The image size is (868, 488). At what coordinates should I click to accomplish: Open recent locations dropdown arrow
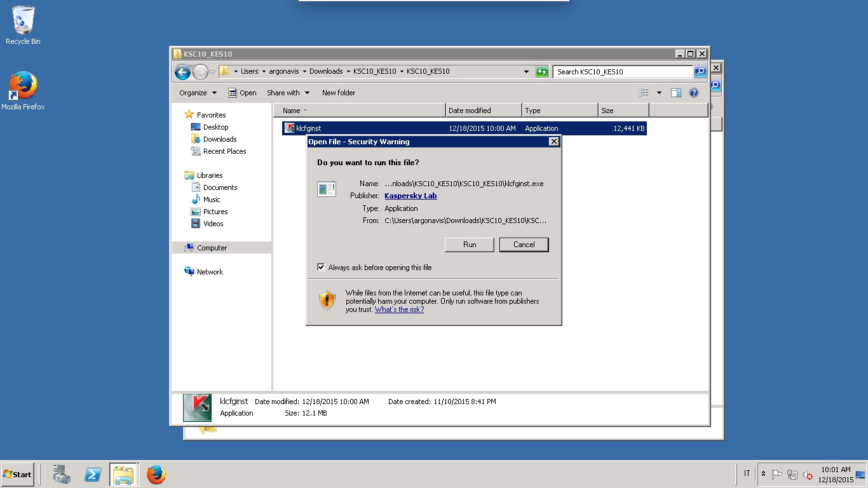click(213, 72)
